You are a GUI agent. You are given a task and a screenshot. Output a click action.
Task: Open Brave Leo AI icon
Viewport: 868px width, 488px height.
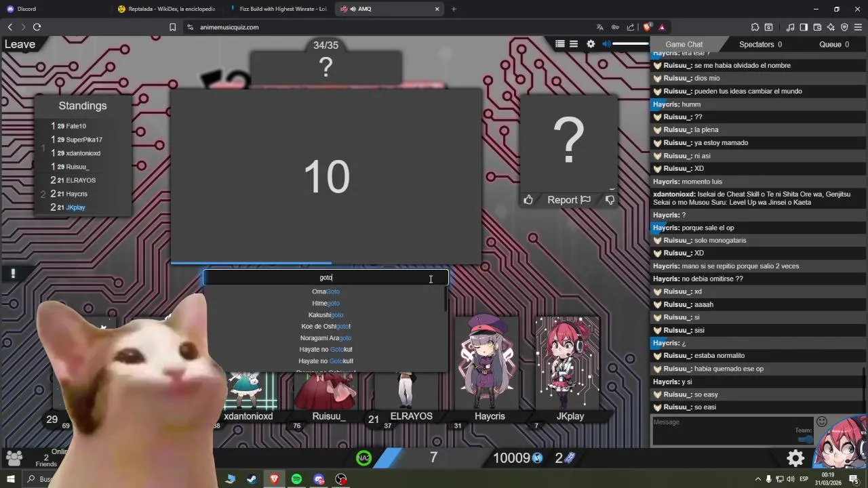pyautogui.click(x=831, y=27)
